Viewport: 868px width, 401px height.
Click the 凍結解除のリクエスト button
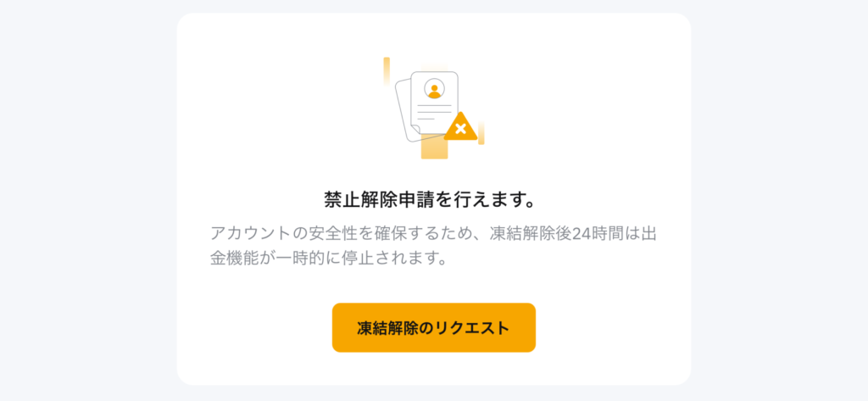(x=433, y=327)
